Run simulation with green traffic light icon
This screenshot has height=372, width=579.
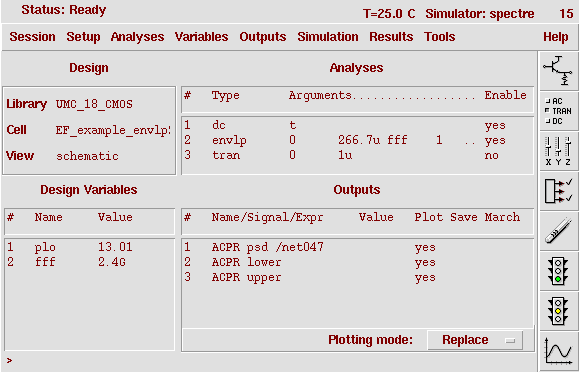point(558,271)
